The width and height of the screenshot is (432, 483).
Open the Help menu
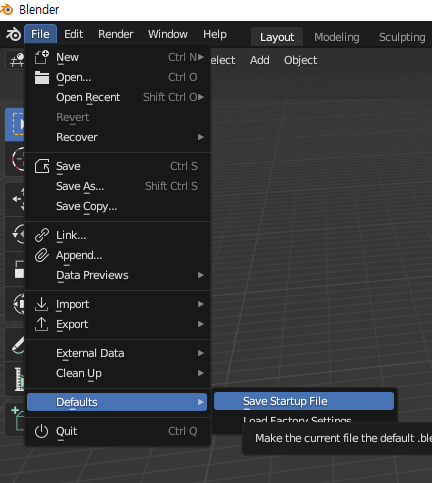tap(215, 34)
